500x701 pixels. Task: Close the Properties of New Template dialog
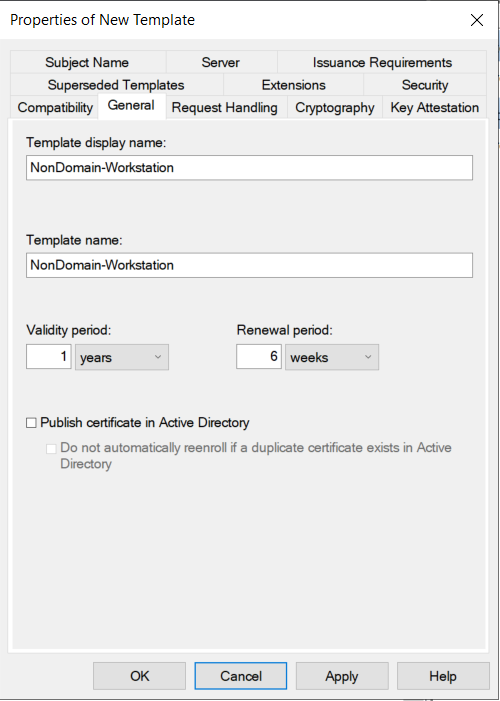[477, 20]
